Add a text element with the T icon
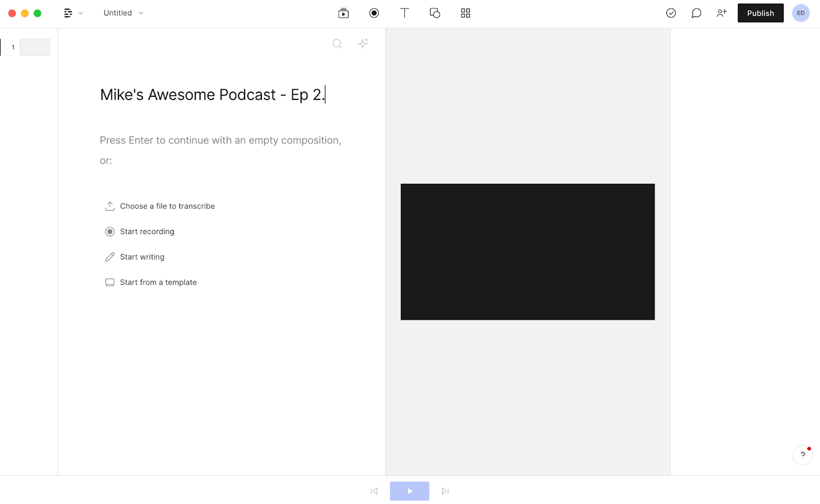The image size is (820, 504). click(404, 13)
